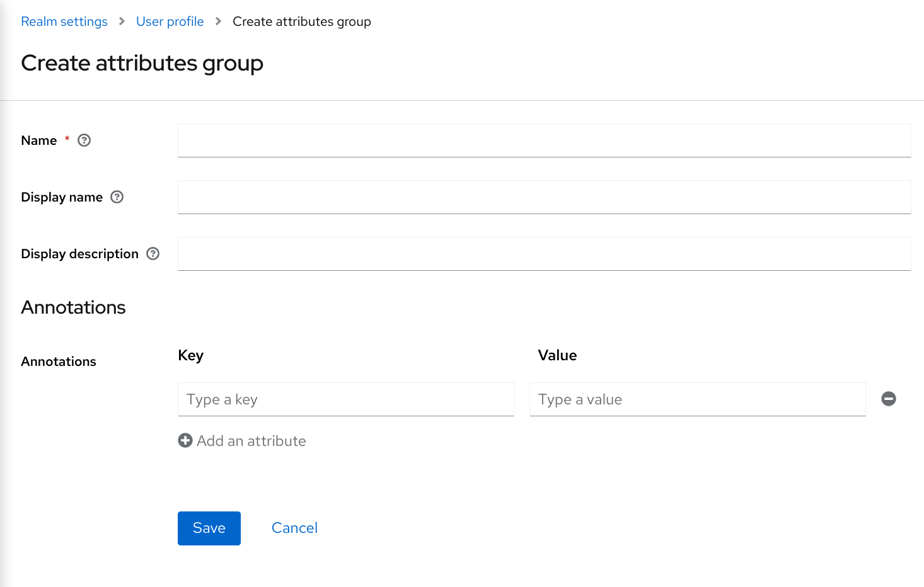Viewport: 924px width, 587px height.
Task: Click Add an attribute
Action: click(x=251, y=440)
